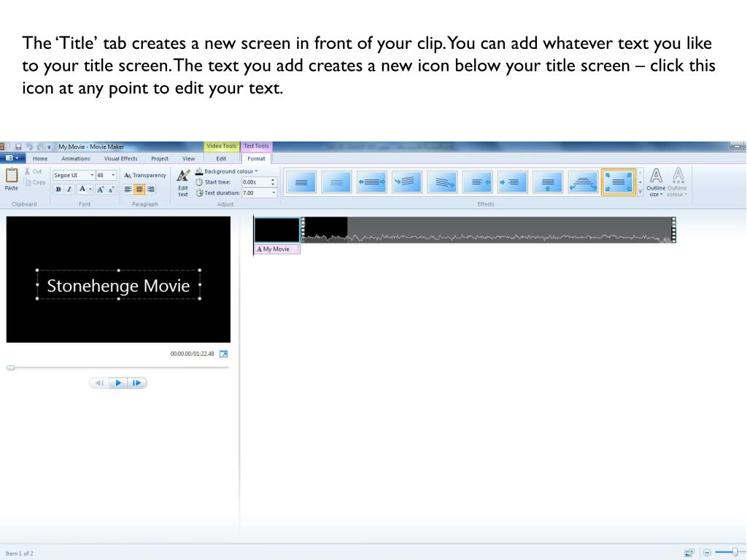Open the Outline colour dropdown

tap(677, 183)
